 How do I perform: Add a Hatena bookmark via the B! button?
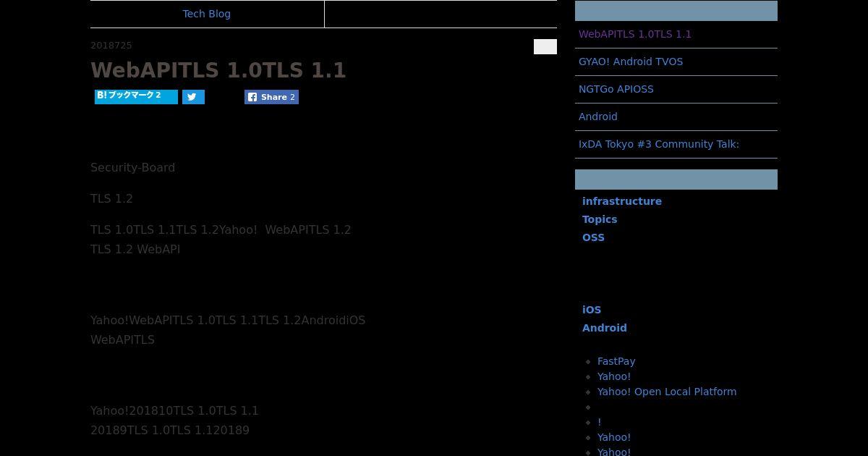pyautogui.click(x=136, y=97)
